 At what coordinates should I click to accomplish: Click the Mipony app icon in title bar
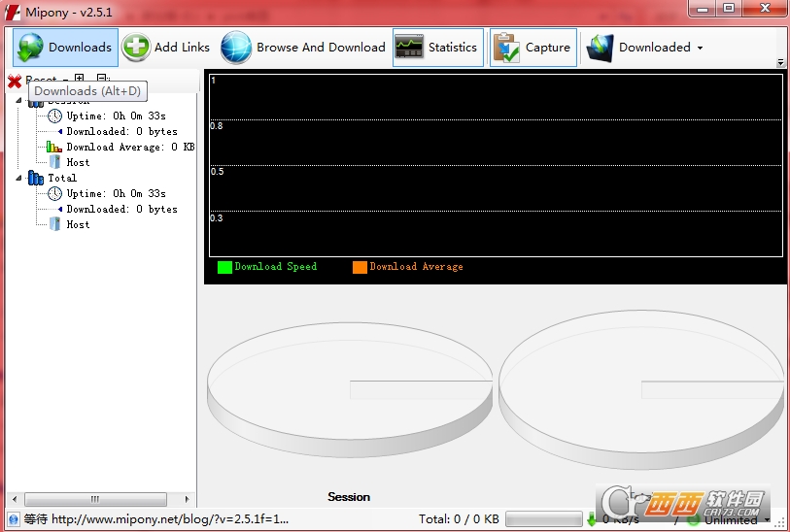pyautogui.click(x=13, y=12)
